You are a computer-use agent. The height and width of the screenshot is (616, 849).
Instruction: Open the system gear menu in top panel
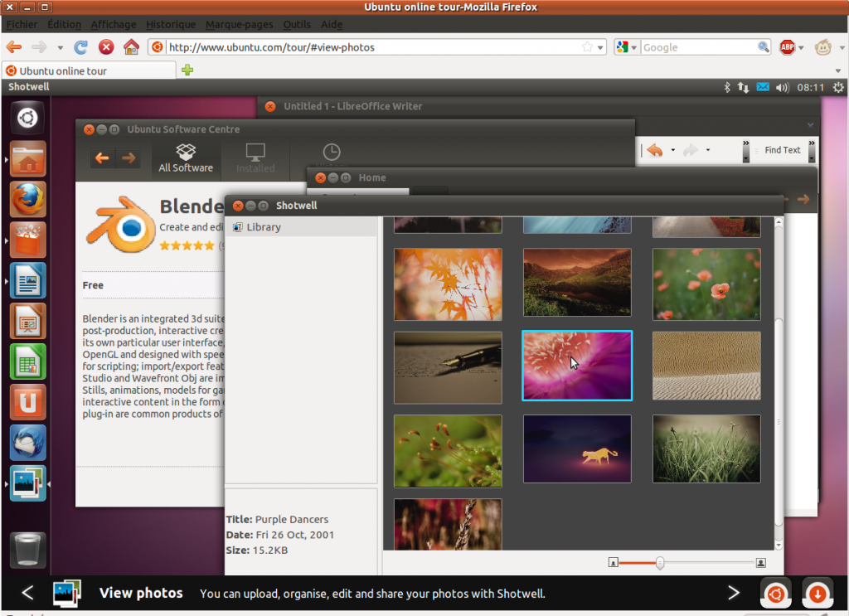(838, 87)
